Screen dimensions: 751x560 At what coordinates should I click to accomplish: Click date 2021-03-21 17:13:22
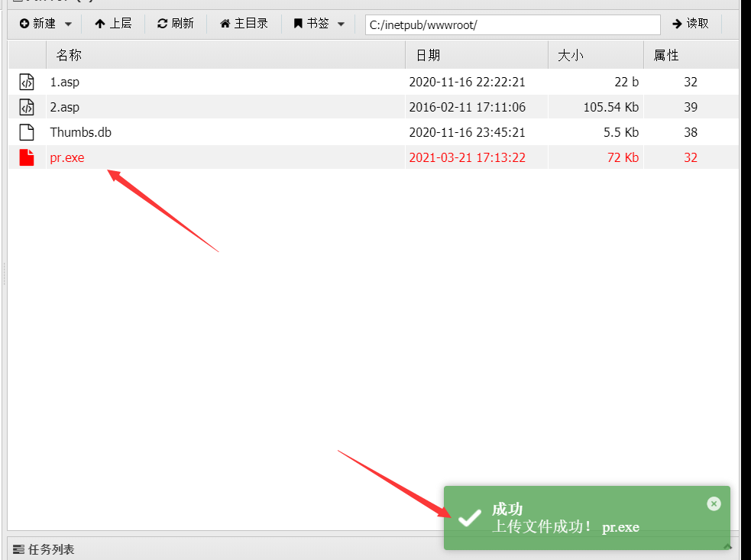click(467, 157)
